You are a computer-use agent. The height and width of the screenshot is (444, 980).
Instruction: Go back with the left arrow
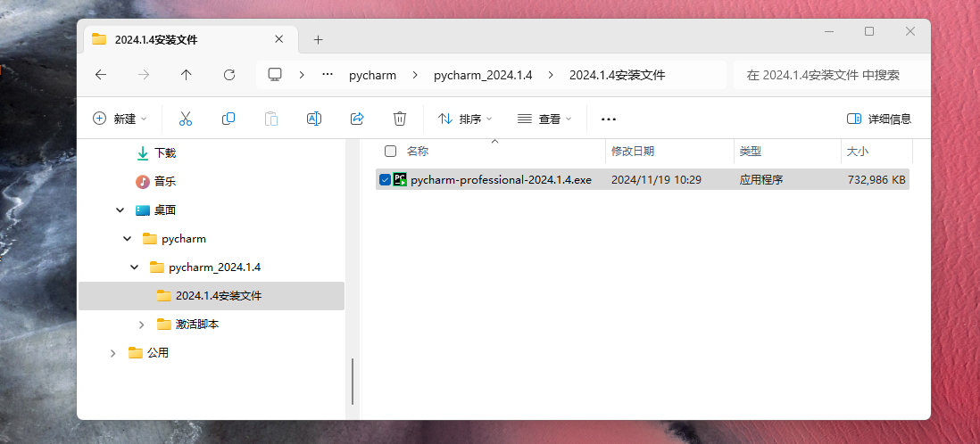coord(101,75)
